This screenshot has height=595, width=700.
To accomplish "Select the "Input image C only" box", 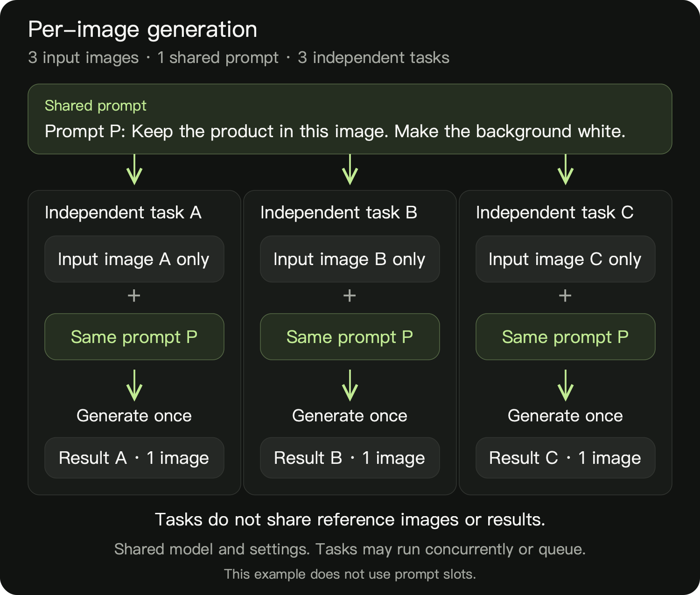I will 566,259.
